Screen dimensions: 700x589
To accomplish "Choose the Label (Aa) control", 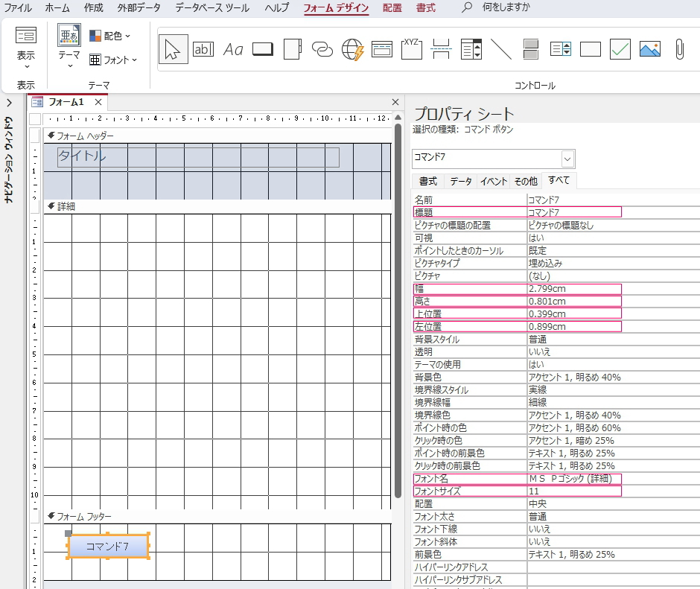I will click(x=233, y=49).
